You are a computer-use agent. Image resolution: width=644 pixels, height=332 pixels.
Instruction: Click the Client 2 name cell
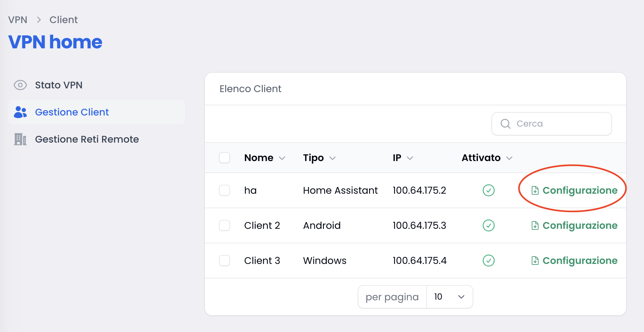pos(262,225)
